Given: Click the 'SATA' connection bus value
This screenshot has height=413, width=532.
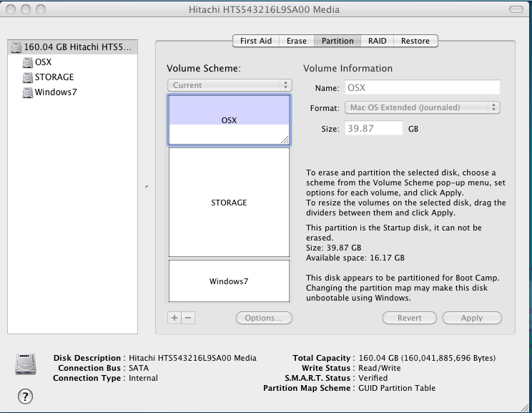Looking at the screenshot, I should pyautogui.click(x=139, y=368).
